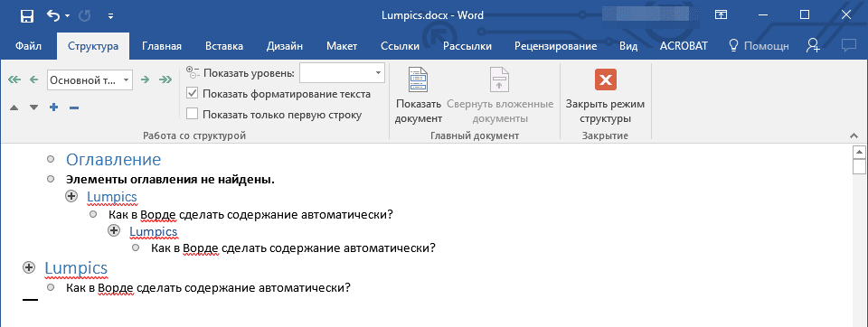The image size is (868, 327).
Task: Click the Undo arrow icon
Action: 53,15
